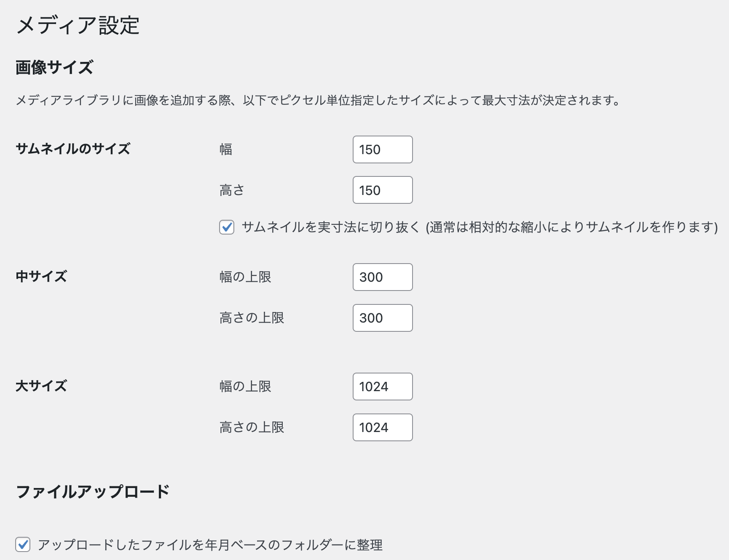Click the 高さ label for thumbnail size

coord(232,190)
